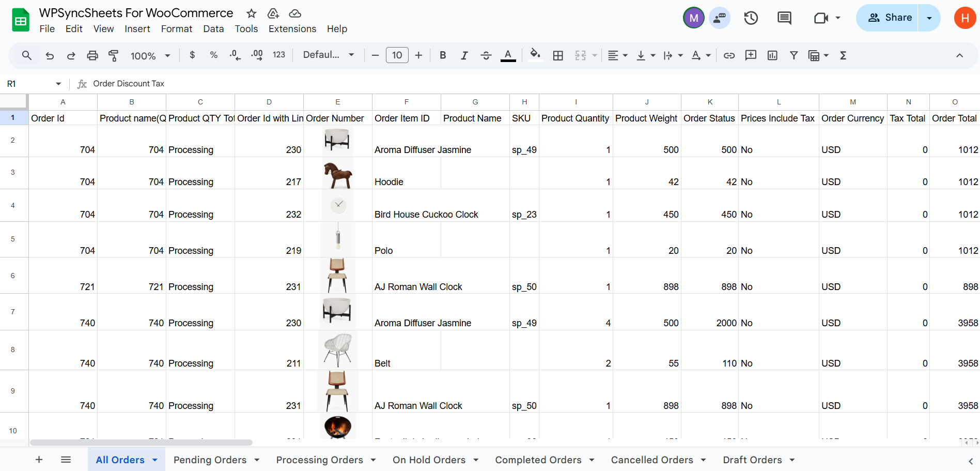Click the Share button
Viewport: 980px width, 471px height.
(x=888, y=18)
